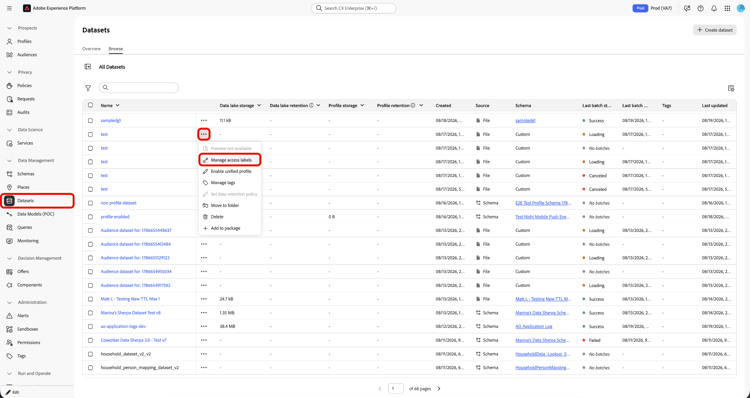750x398 pixels.
Task: Open Components in sidebar
Action: click(x=30, y=285)
